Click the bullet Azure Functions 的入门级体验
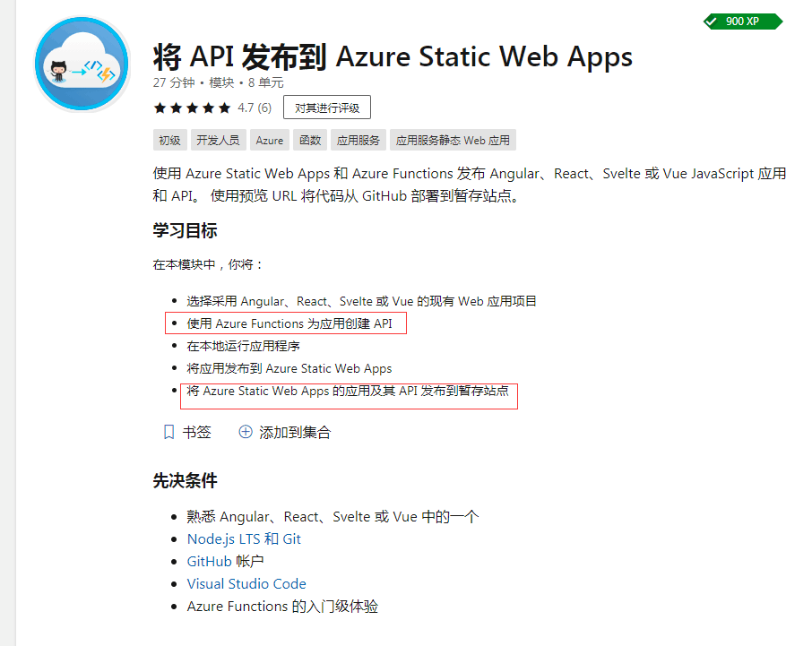 pos(282,607)
